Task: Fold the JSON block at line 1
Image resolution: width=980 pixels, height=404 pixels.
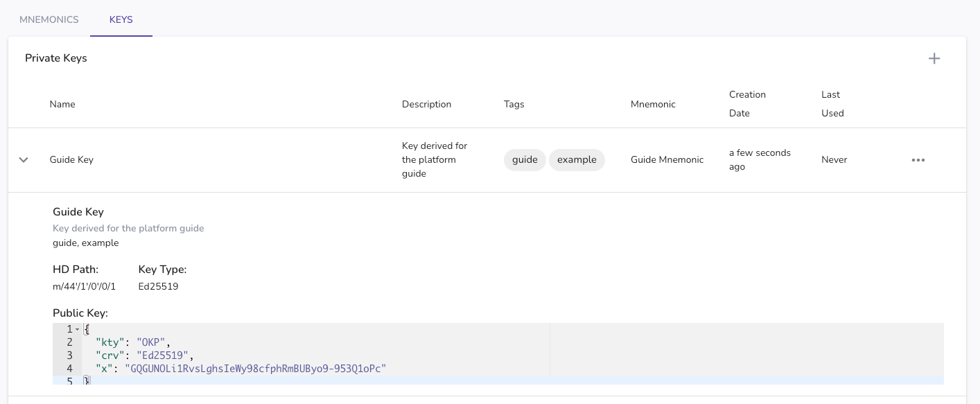Action: pos(78,329)
